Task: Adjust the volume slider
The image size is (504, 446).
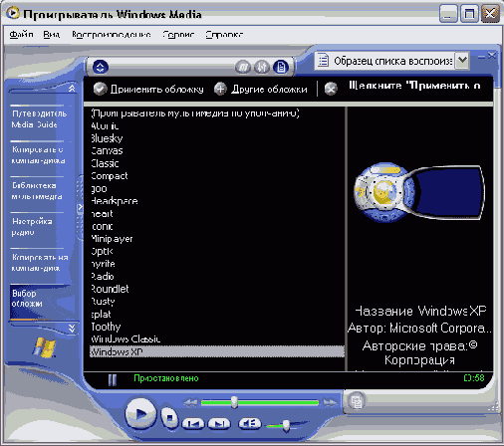Action: [x=286, y=425]
